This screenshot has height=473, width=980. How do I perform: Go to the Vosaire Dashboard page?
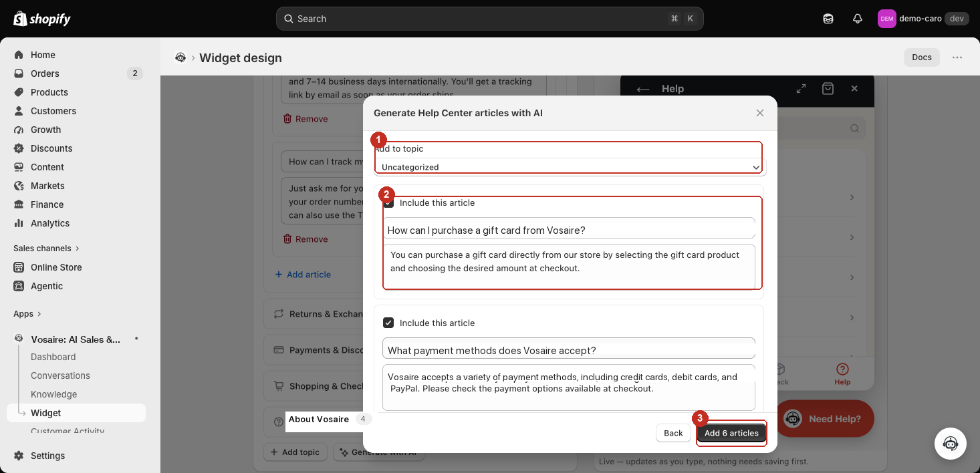[x=53, y=357]
